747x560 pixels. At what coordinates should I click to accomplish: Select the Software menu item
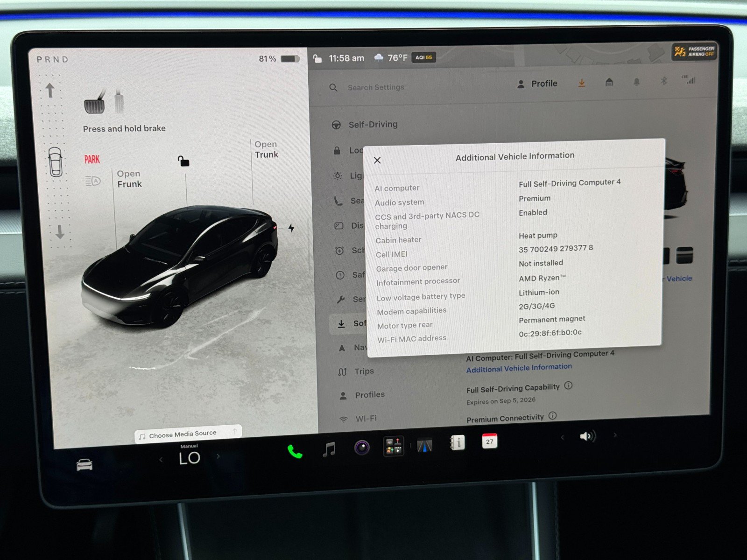[349, 323]
